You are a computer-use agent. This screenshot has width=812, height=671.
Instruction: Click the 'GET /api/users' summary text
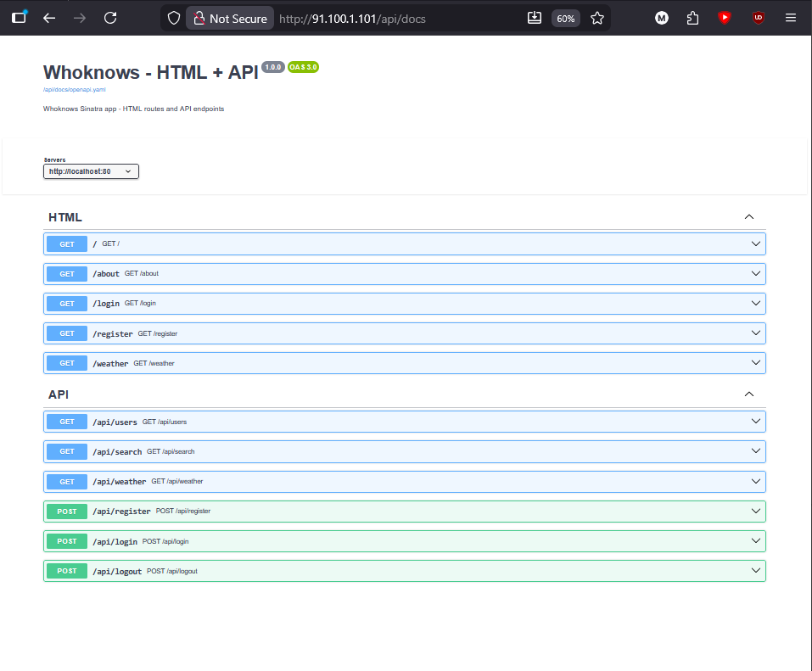pos(165,422)
